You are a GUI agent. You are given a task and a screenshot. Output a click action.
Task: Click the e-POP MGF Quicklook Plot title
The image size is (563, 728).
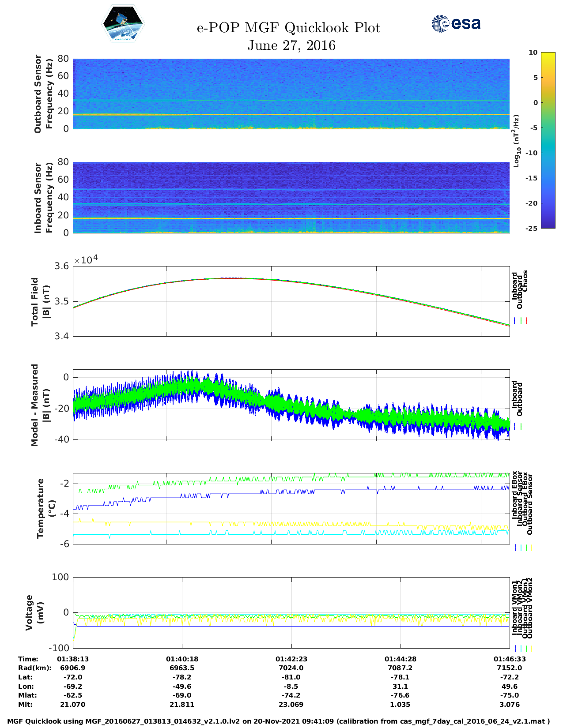tap(288, 28)
